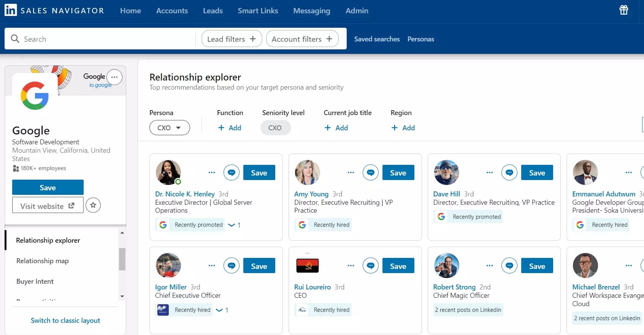Click the LinkedIn Sales Navigator logo
The height and width of the screenshot is (335, 644).
click(x=11, y=10)
